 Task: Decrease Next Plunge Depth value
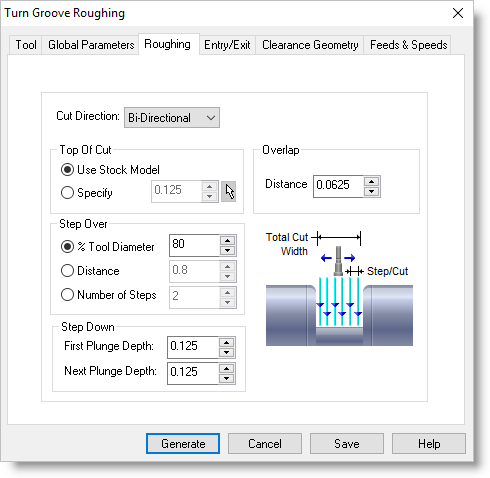[x=227, y=378]
